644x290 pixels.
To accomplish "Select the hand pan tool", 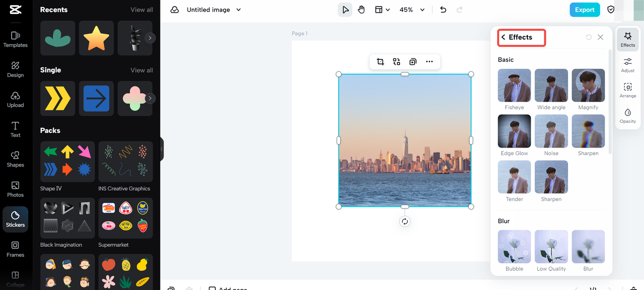I will point(361,10).
